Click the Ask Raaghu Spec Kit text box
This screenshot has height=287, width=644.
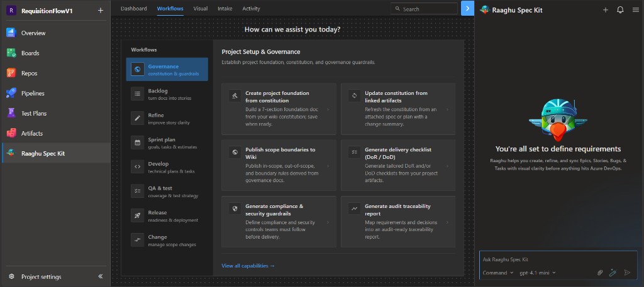(x=558, y=259)
